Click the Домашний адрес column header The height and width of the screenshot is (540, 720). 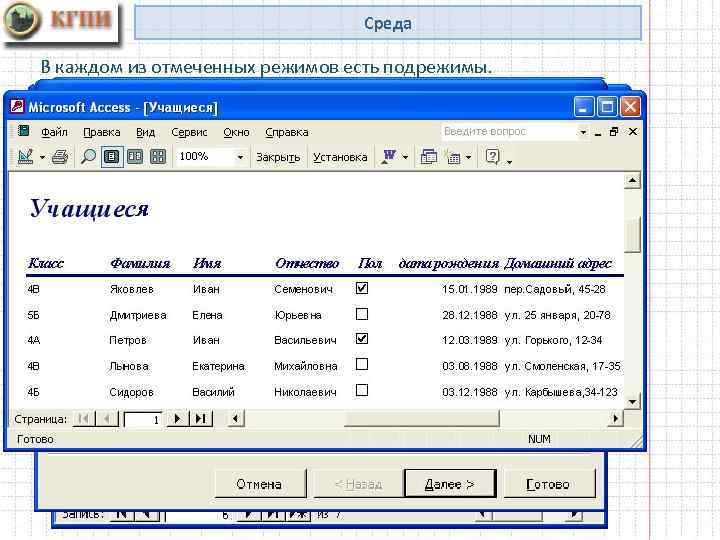click(558, 264)
